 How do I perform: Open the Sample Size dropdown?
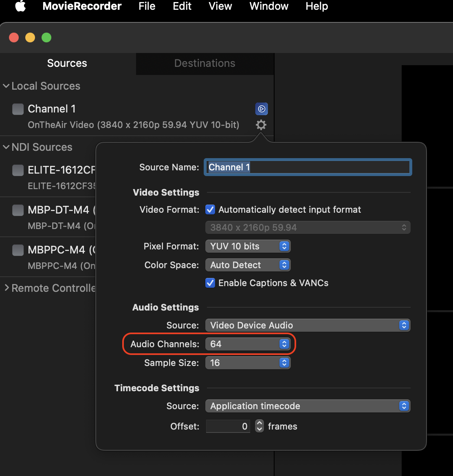[x=248, y=363]
